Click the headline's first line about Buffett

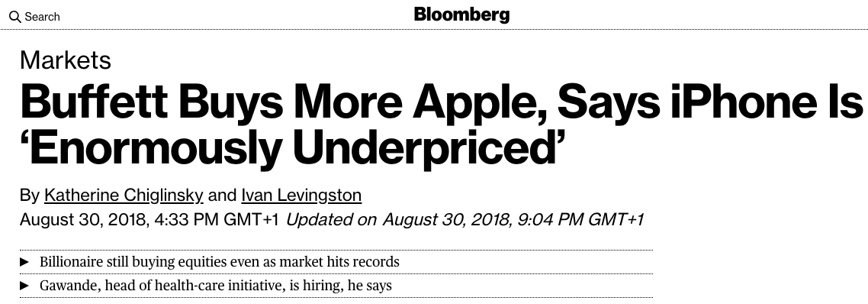[441, 102]
